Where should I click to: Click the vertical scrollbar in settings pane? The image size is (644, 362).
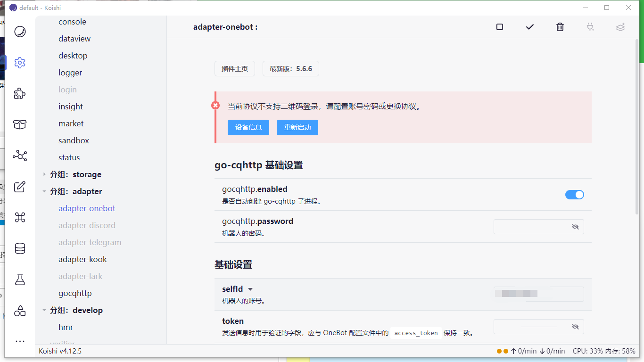pos(637,127)
